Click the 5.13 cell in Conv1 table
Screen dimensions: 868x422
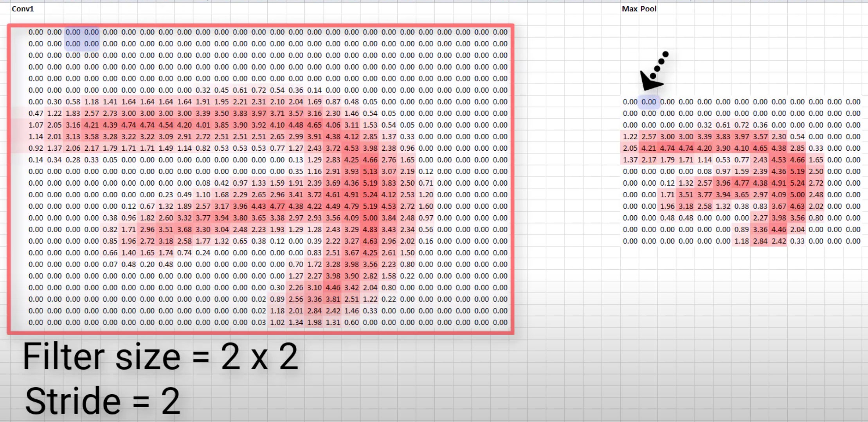[x=370, y=171]
